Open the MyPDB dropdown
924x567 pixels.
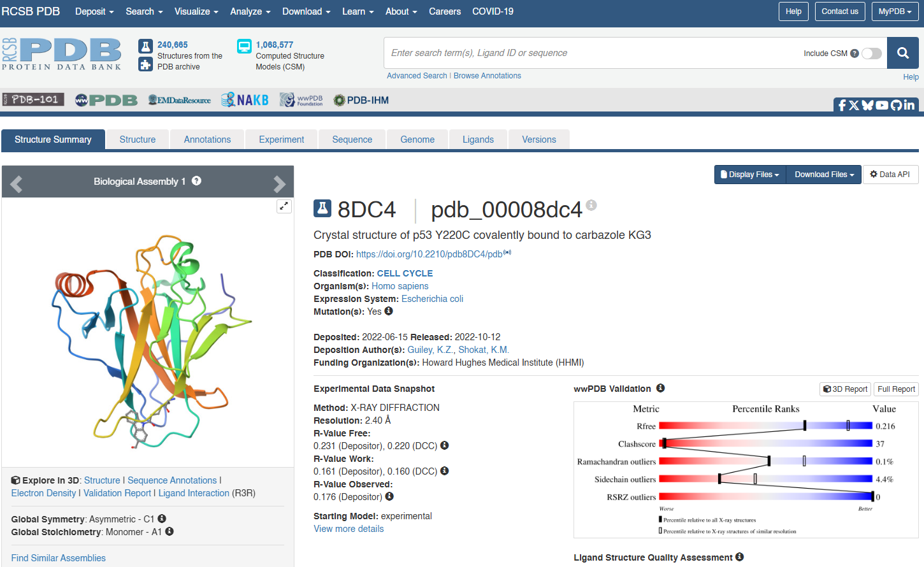tap(895, 11)
